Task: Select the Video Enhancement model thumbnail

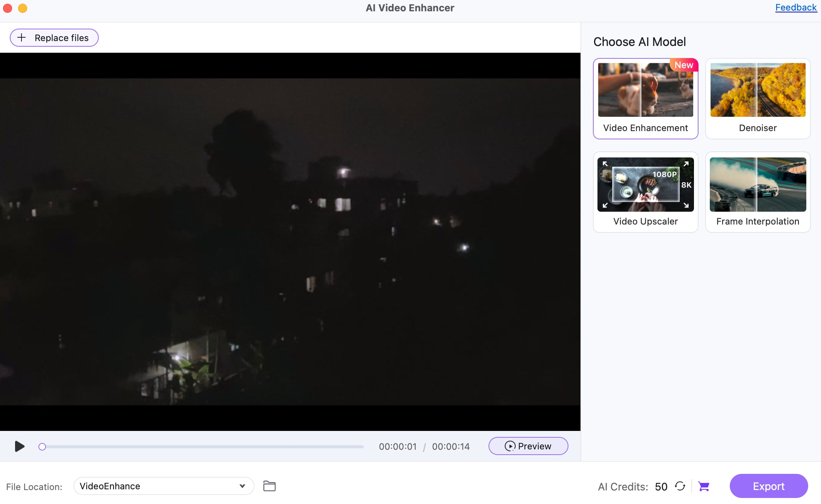Action: (645, 90)
